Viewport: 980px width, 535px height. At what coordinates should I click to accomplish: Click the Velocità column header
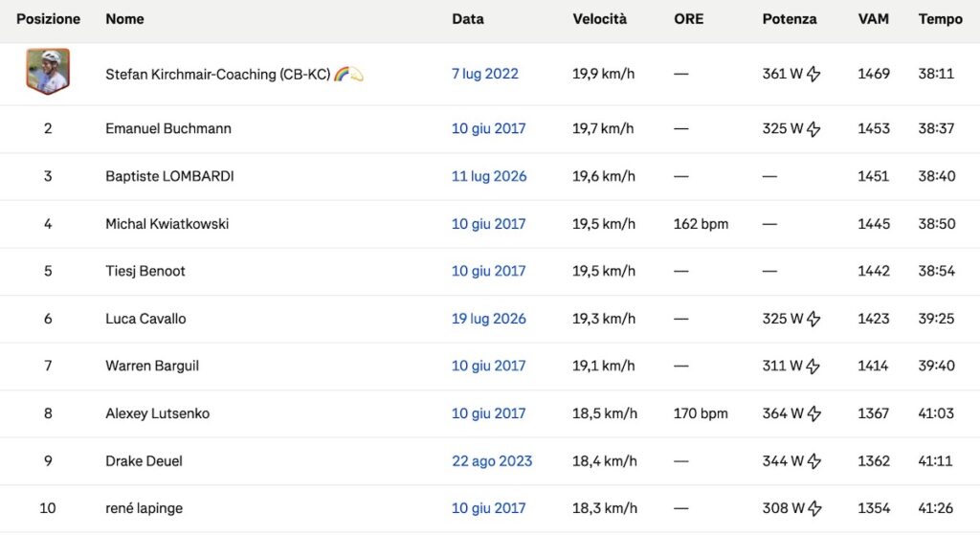[x=599, y=19]
